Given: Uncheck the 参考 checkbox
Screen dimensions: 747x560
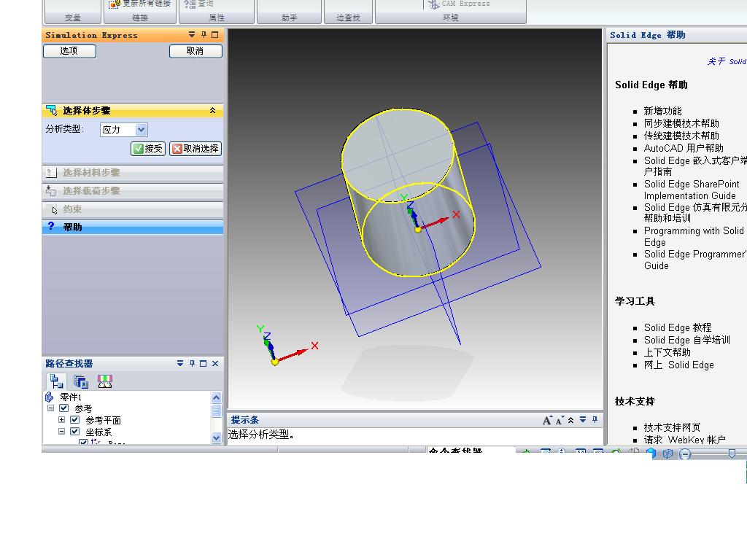Looking at the screenshot, I should coord(64,408).
